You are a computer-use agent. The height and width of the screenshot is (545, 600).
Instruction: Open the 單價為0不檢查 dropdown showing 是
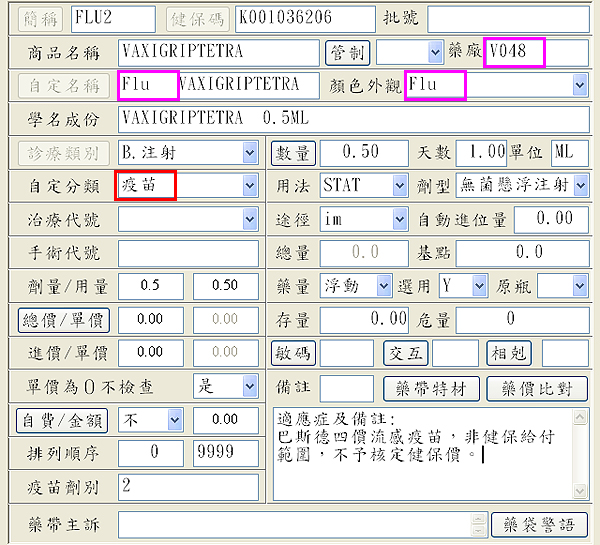coord(250,387)
